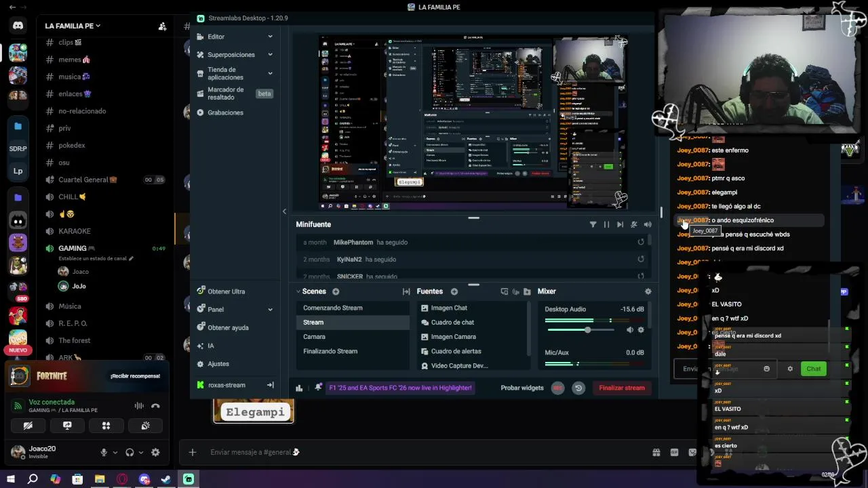Toggle Discord noise suppression waveform icon
This screenshot has height=488, width=868.
pyautogui.click(x=139, y=406)
